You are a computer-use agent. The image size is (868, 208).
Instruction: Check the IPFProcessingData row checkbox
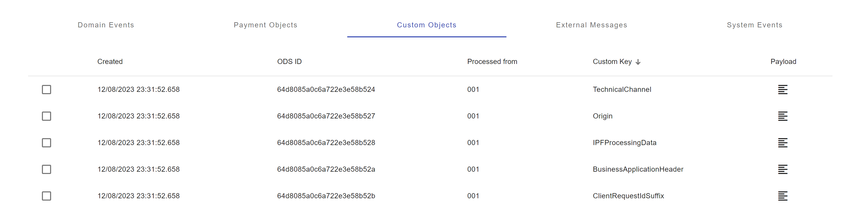[x=47, y=143]
